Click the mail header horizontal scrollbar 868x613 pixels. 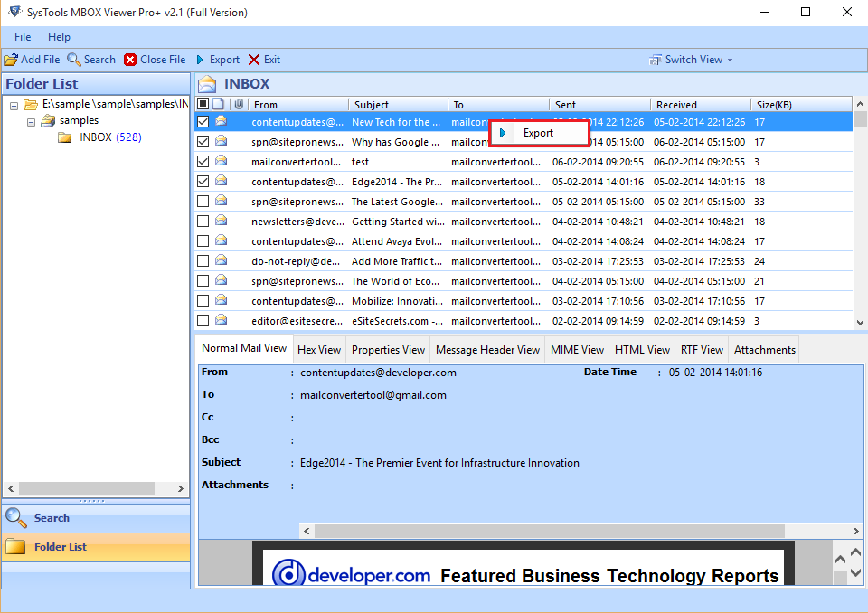pyautogui.click(x=550, y=531)
